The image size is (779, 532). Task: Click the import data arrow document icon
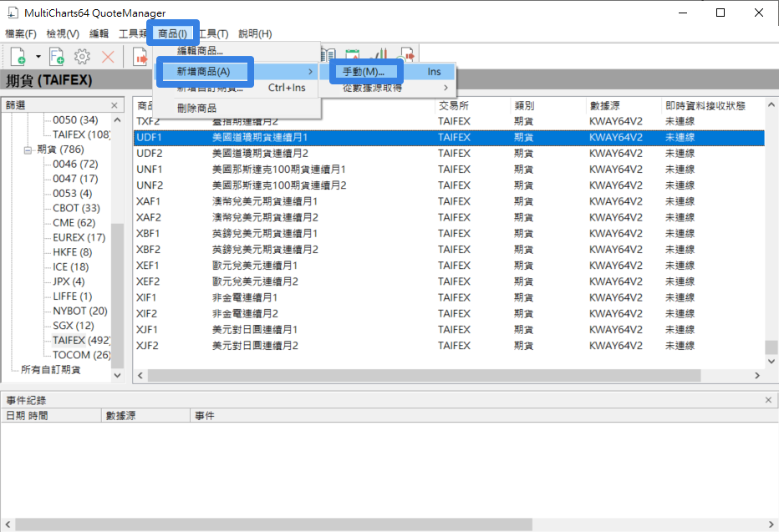(x=141, y=57)
